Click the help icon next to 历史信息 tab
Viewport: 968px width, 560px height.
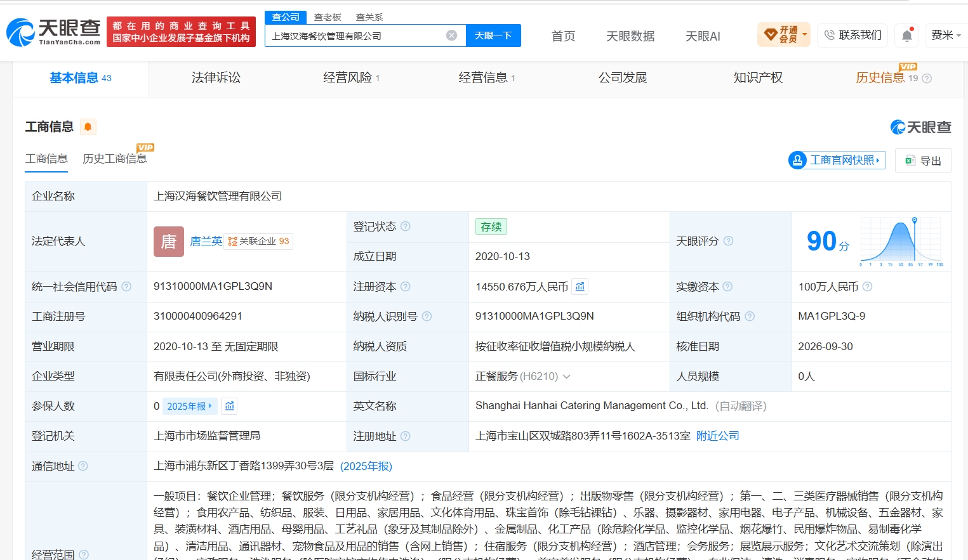(x=927, y=79)
